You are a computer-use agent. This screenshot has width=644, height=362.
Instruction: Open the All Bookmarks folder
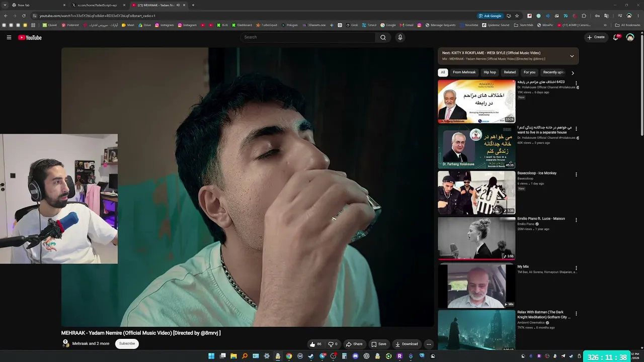click(x=628, y=25)
